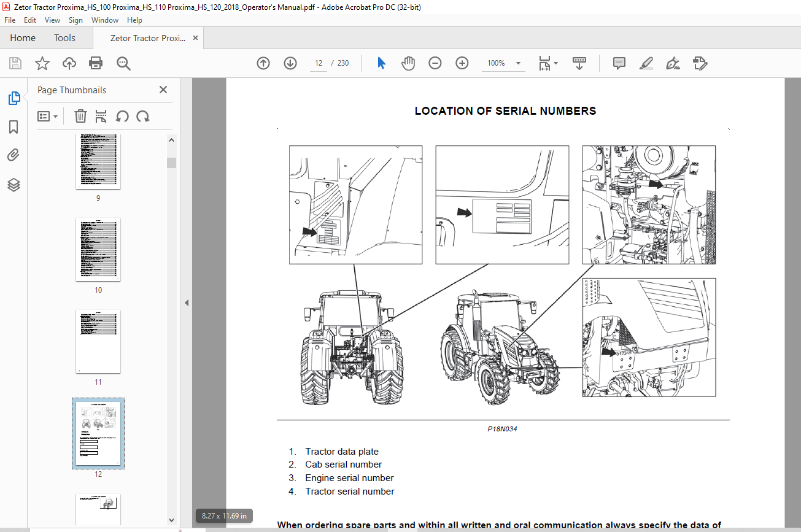The image size is (801, 532).
Task: Open the Layers panel icon
Action: 14,185
